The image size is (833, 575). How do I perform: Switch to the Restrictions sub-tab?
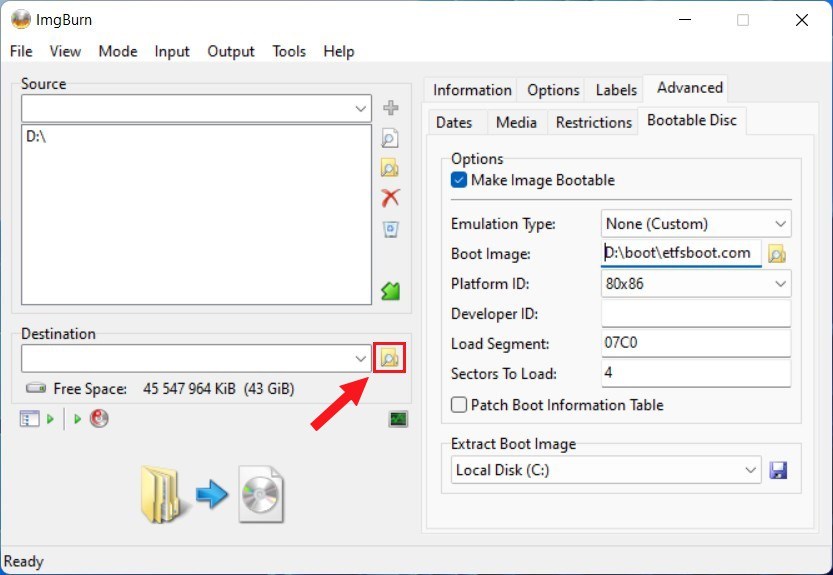pyautogui.click(x=594, y=122)
